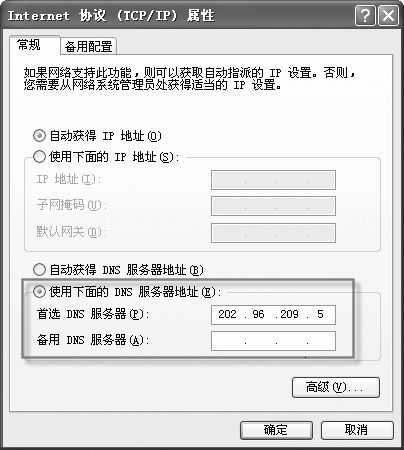Close the TCP/IP properties dialog with X

[x=388, y=15]
